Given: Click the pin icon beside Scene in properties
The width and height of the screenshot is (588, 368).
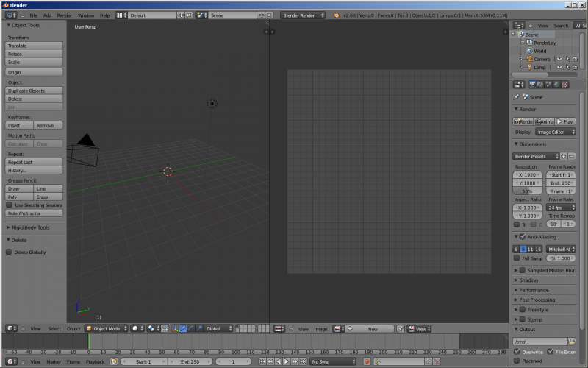Looking at the screenshot, I should tap(517, 96).
